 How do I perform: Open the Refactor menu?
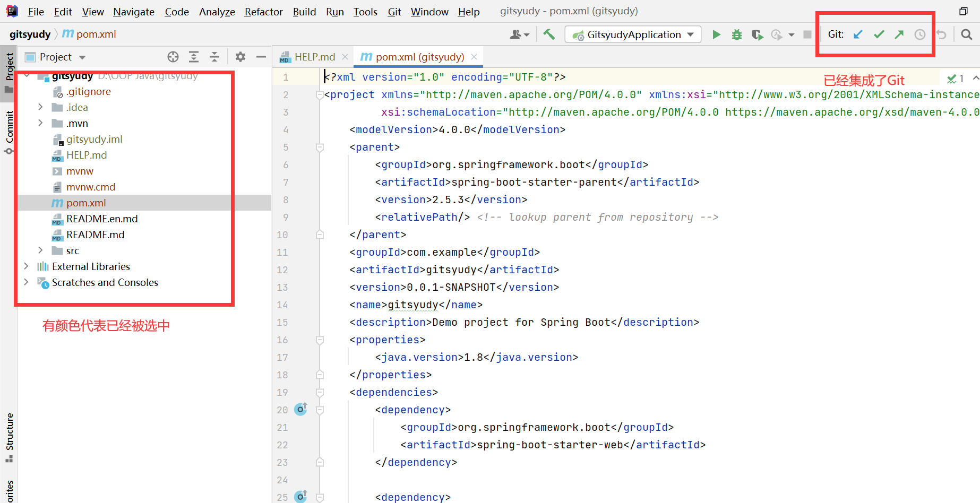tap(263, 12)
